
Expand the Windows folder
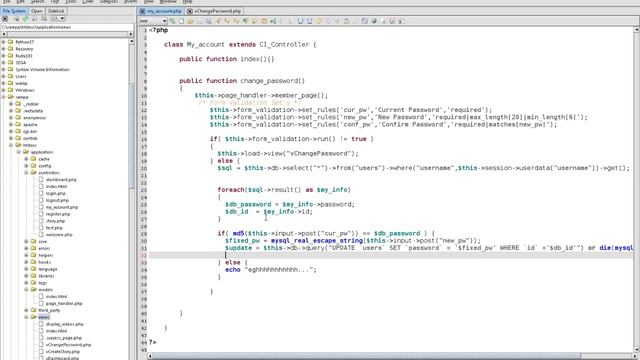[4, 90]
